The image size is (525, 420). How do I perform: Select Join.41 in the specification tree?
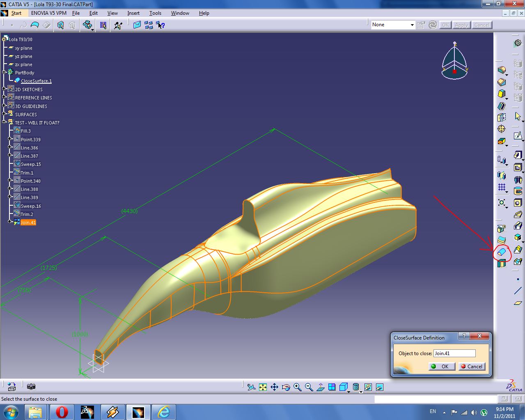pyautogui.click(x=28, y=223)
